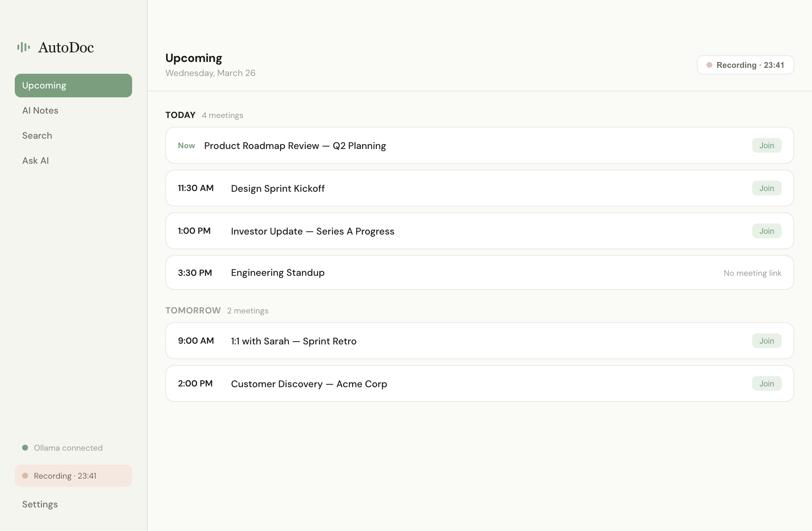Viewport: 812px width, 531px height.
Task: Click the recording dot in the sidebar pill
Action: click(26, 476)
